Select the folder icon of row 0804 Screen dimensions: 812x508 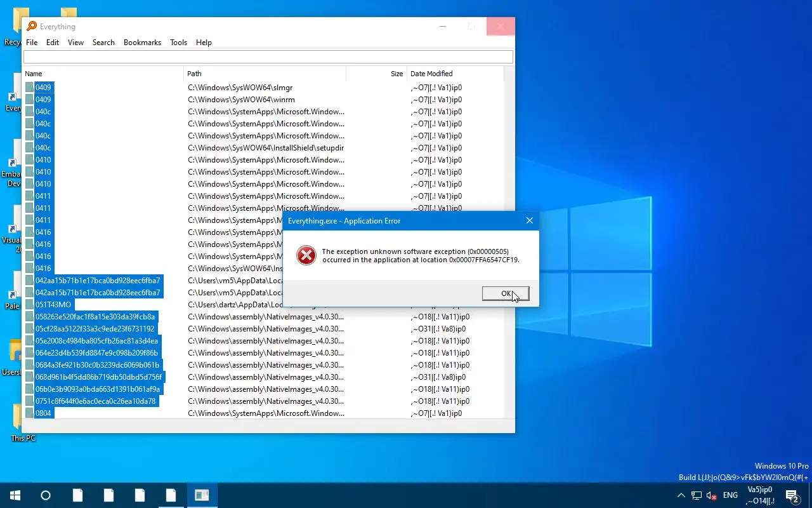pyautogui.click(x=29, y=413)
